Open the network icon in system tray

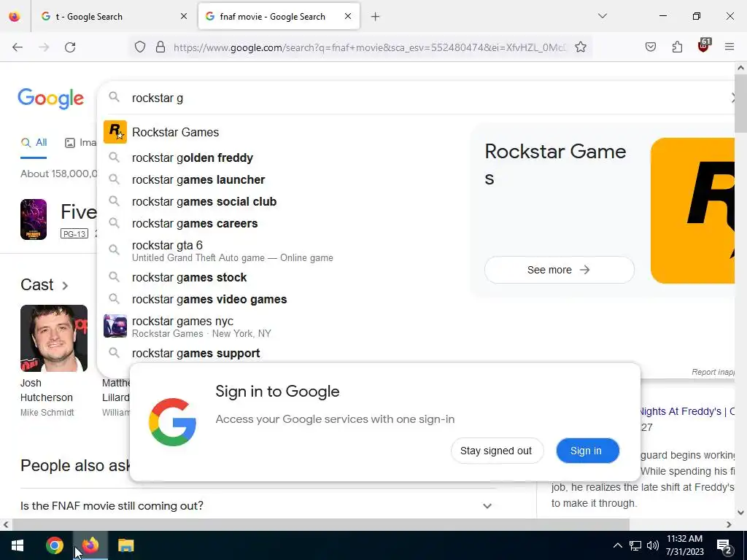pos(635,545)
